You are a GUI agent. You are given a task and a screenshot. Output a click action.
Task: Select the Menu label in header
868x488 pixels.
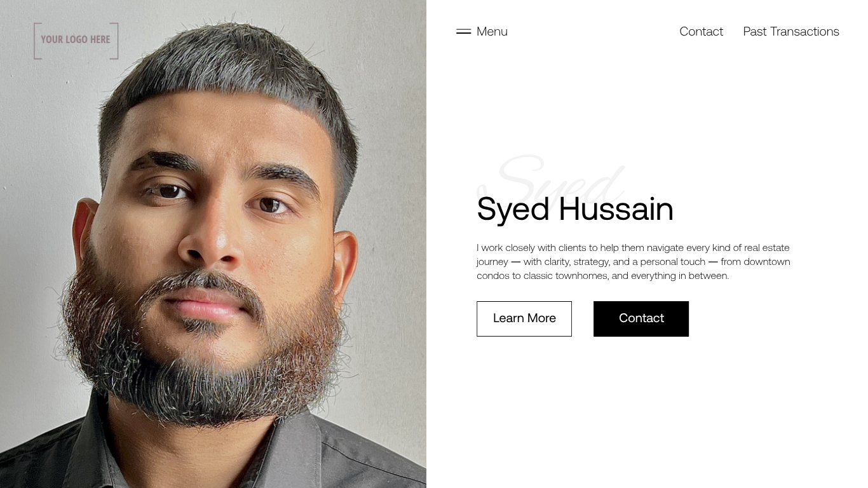pos(492,31)
